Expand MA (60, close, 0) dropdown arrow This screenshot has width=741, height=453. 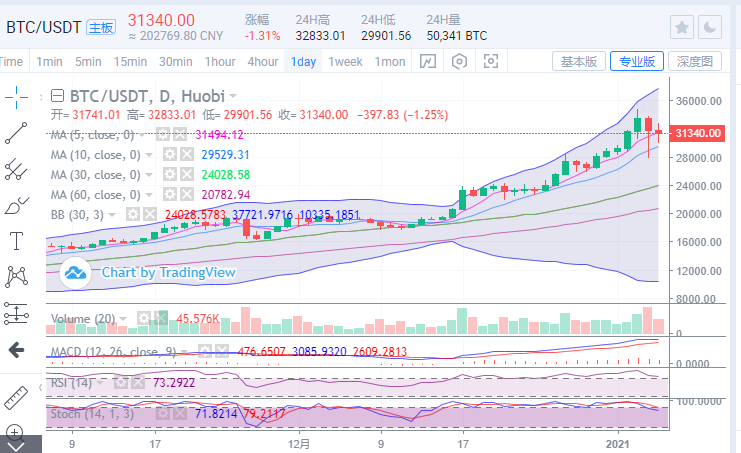(x=149, y=195)
